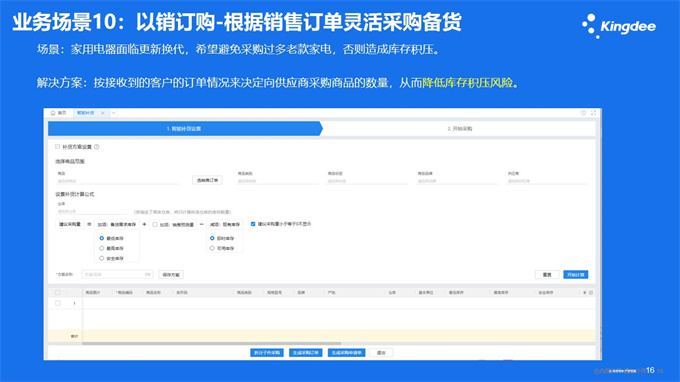Click the 选销售订单 button
Image resolution: width=680 pixels, height=382 pixels.
coord(207,180)
